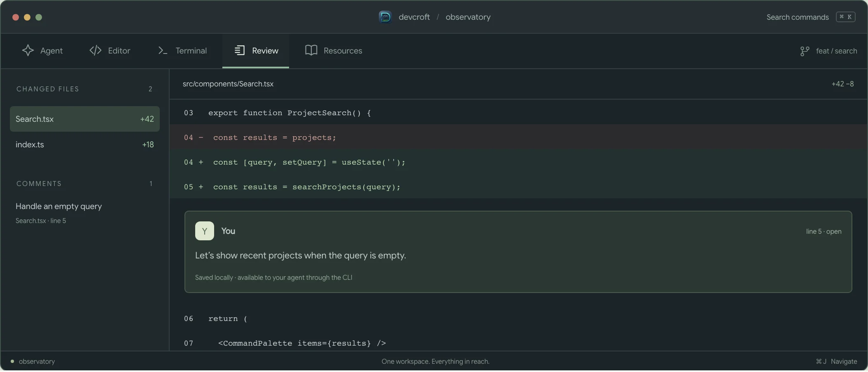Click the green observatory status dot
This screenshot has height=372, width=868.
[12, 361]
